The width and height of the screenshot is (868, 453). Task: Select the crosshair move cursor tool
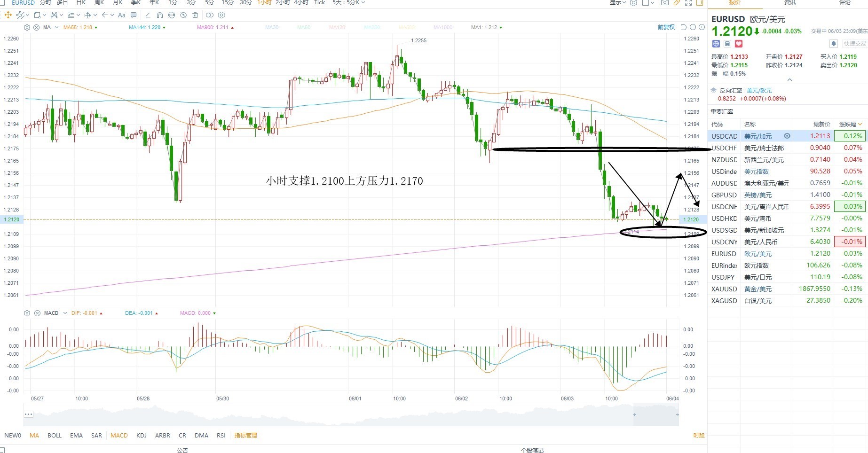(8, 15)
